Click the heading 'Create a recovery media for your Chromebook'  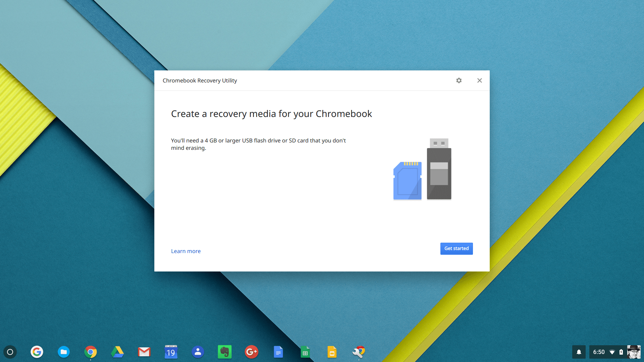click(x=271, y=114)
